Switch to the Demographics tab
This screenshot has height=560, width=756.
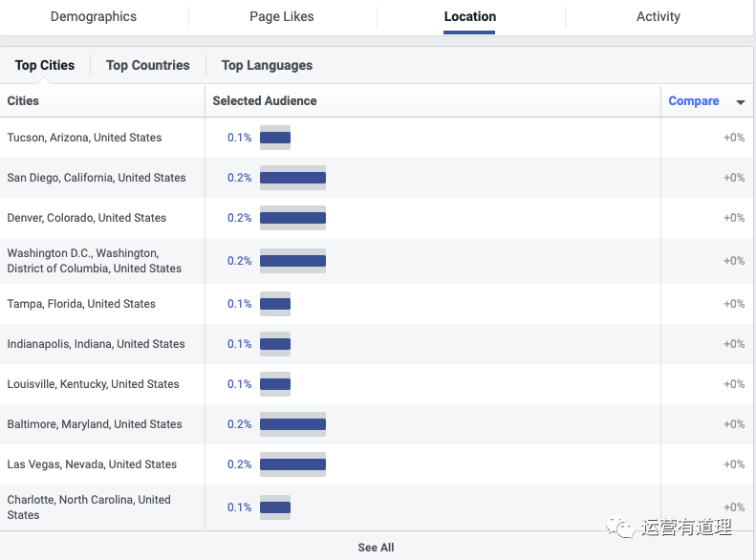coord(94,17)
